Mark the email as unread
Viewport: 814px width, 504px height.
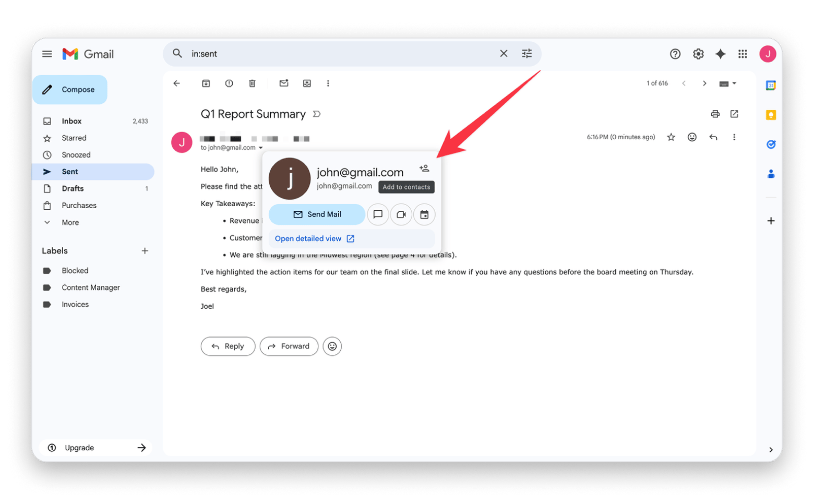coord(284,83)
